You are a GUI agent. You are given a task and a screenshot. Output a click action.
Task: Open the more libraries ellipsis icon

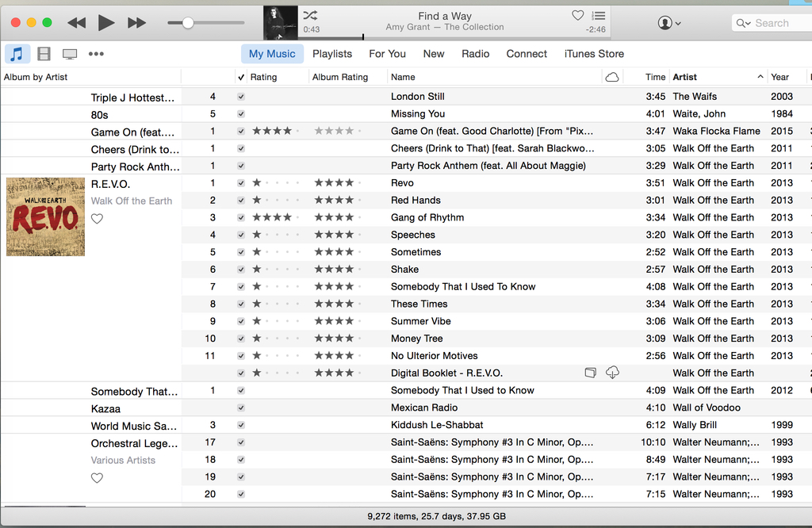96,54
